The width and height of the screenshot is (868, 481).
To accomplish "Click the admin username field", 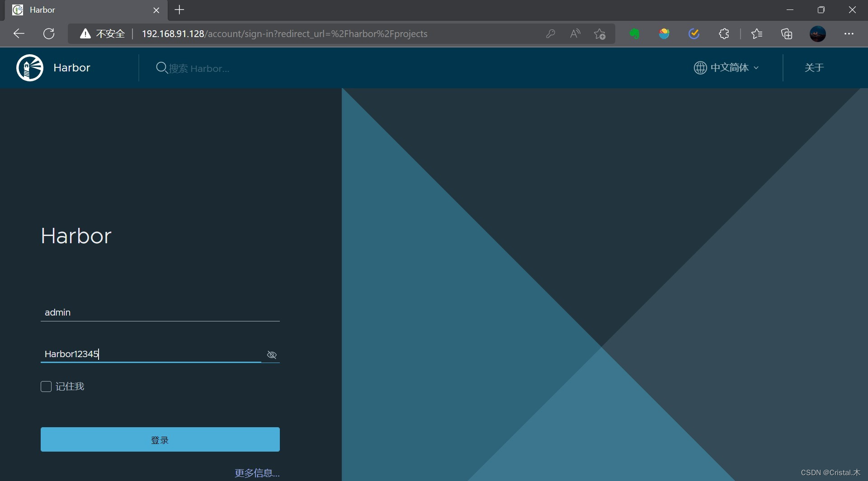I will click(160, 312).
